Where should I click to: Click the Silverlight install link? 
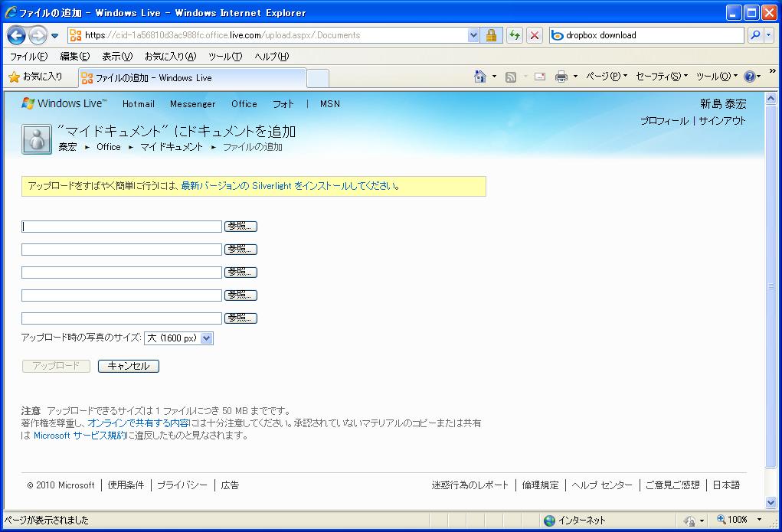290,186
